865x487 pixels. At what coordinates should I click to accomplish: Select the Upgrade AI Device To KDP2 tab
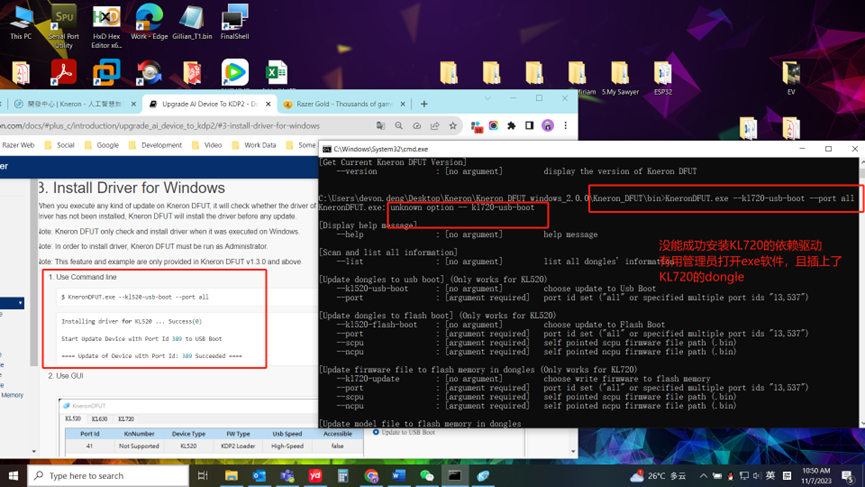point(210,104)
